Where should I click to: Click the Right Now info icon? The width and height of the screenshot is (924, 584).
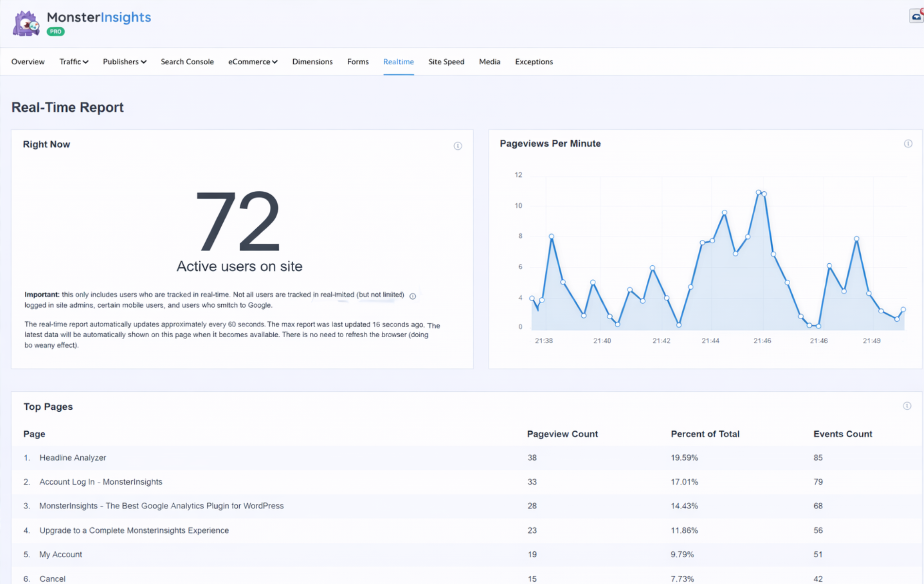coord(458,146)
